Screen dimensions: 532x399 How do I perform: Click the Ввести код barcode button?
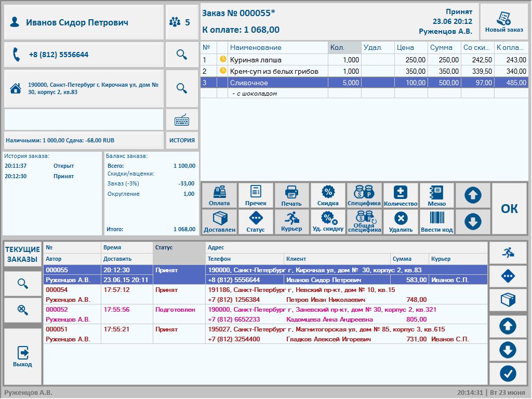click(x=436, y=222)
